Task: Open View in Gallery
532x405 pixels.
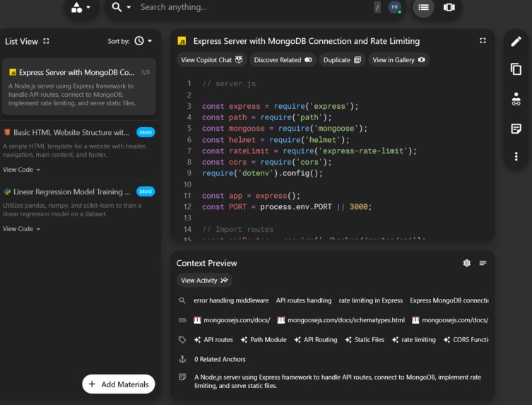Action: click(398, 60)
